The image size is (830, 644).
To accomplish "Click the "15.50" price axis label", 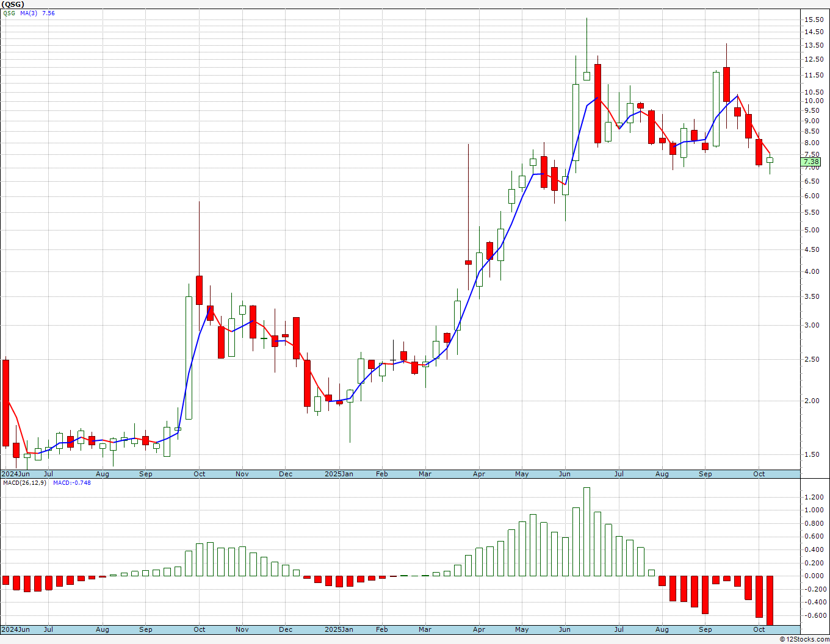I will coord(814,20).
